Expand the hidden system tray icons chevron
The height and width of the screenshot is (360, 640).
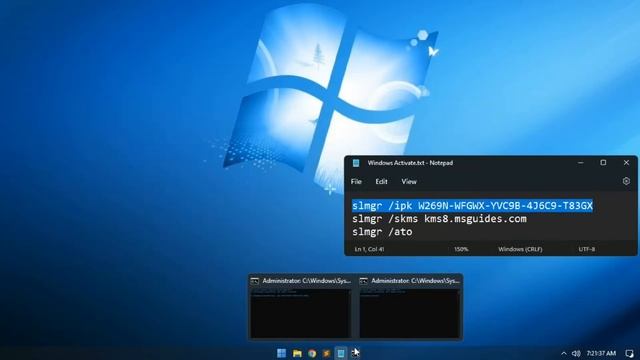tap(564, 353)
